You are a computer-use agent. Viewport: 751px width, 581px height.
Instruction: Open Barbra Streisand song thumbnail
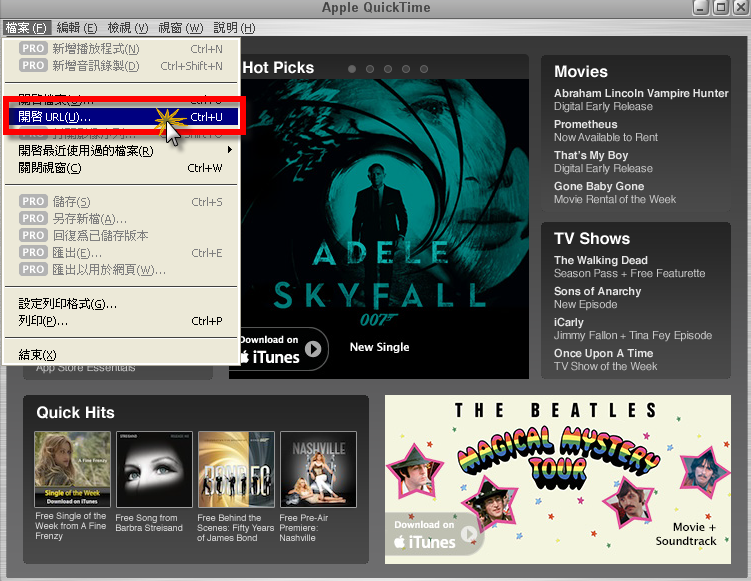154,469
